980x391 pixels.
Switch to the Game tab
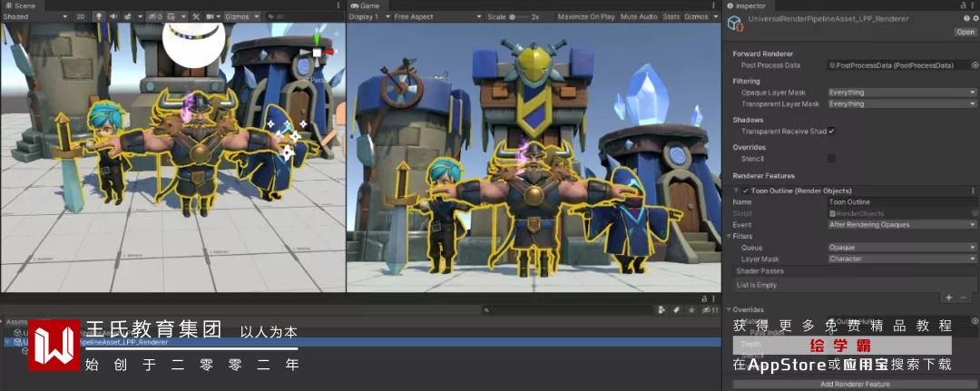pos(366,5)
